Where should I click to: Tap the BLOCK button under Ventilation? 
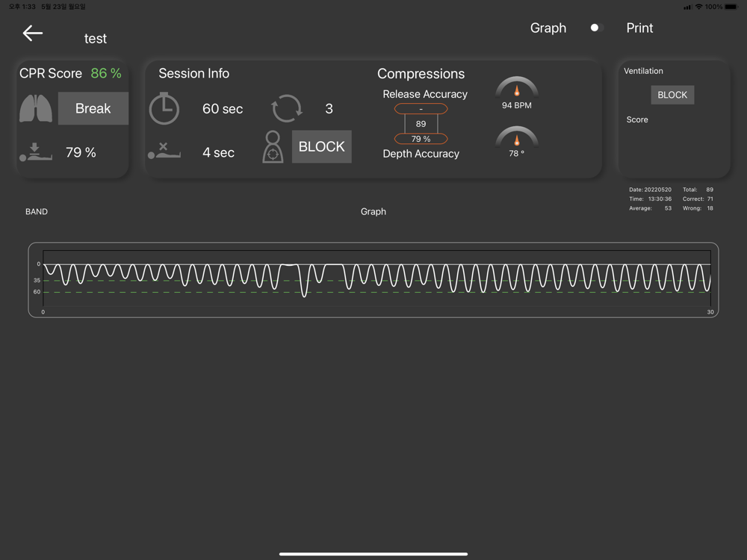[672, 95]
